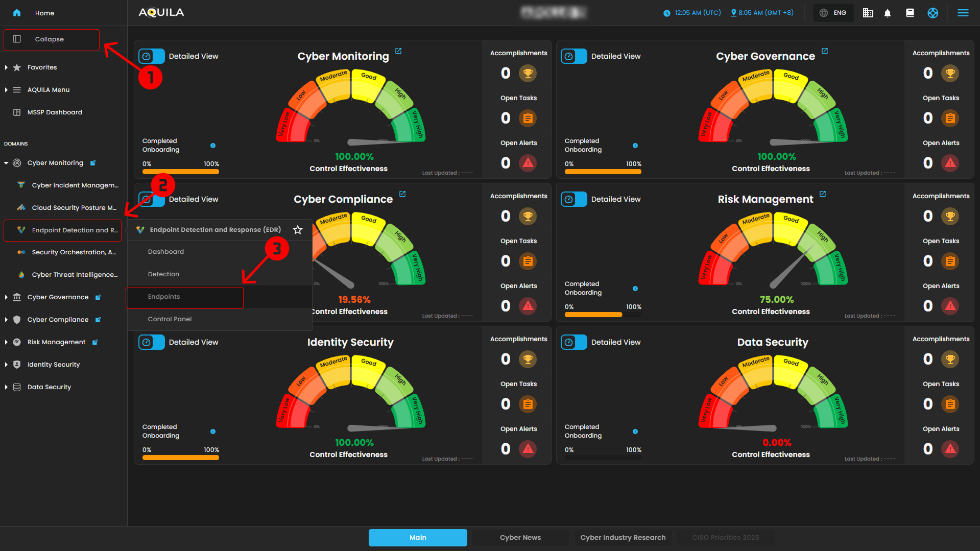Click the building icon in header

coord(868,13)
